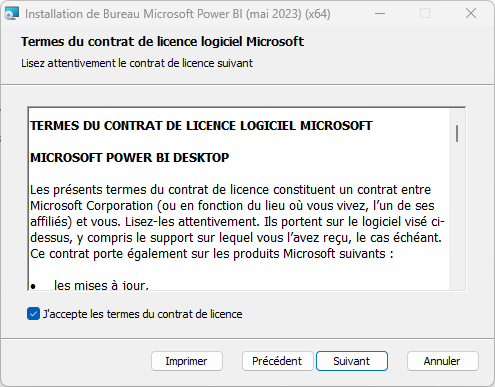Click the "les mises à jour" bullet item
Screen dimensions: 495x387
coord(101,285)
